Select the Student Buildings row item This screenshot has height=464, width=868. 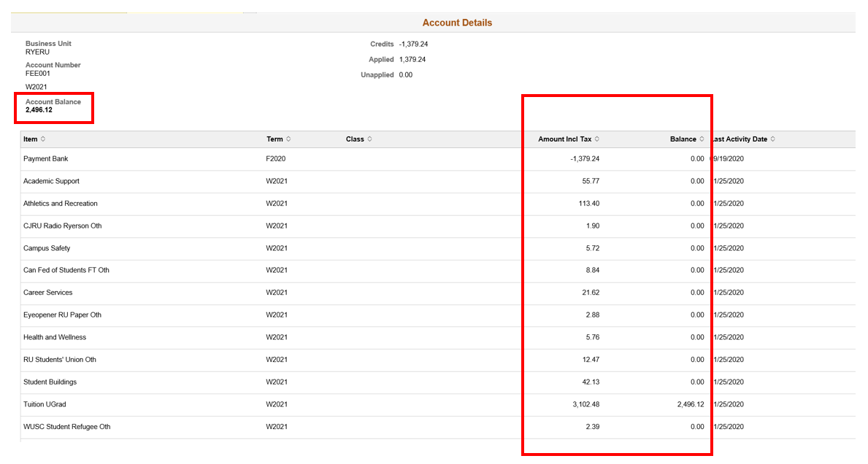pyautogui.click(x=50, y=382)
